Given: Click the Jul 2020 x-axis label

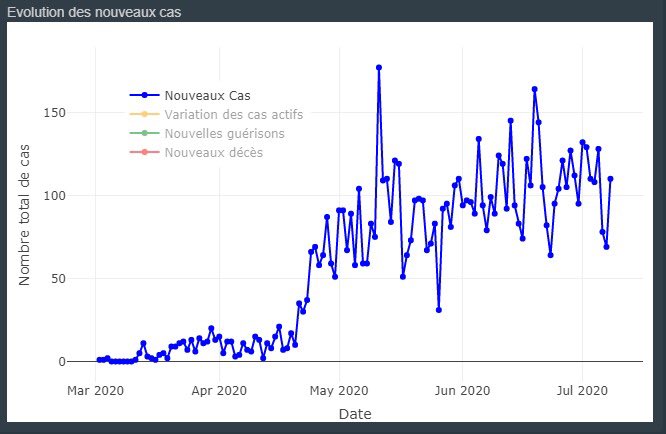Looking at the screenshot, I should 582,391.
